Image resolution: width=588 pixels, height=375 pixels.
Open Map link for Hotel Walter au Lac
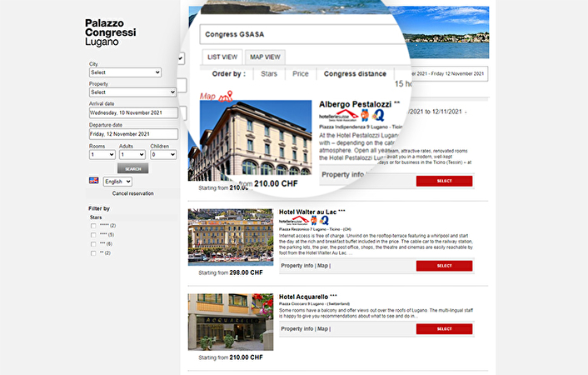[323, 266]
